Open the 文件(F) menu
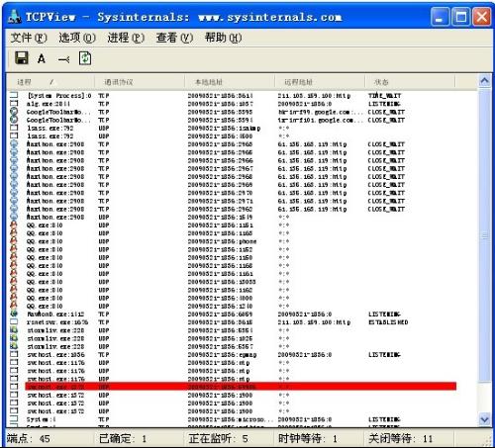The height and width of the screenshot is (448, 495). pyautogui.click(x=29, y=38)
